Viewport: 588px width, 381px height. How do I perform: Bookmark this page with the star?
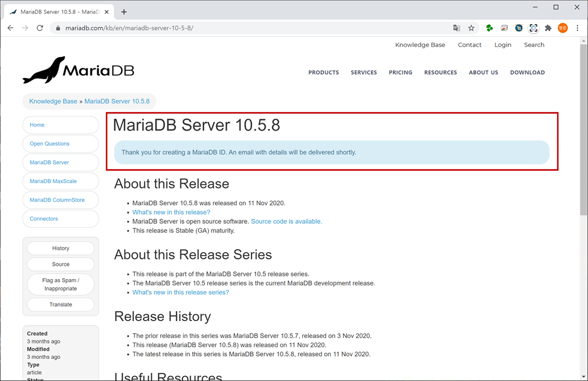(472, 28)
